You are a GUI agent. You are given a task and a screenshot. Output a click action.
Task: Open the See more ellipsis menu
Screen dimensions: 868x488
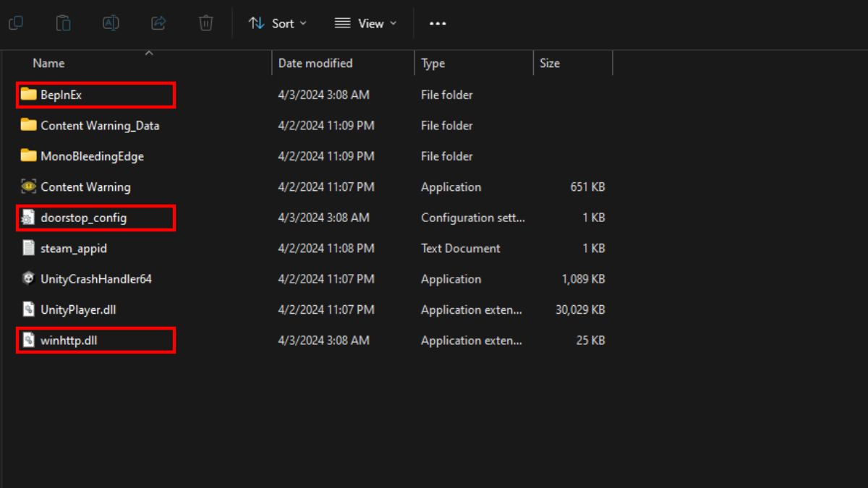point(438,23)
